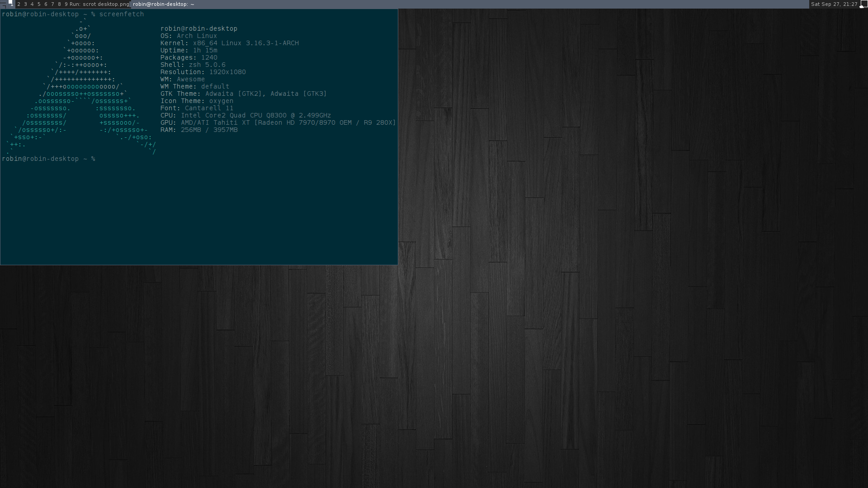
Task: Click the 'Icon Theme: oxygen' line
Action: [x=197, y=101]
